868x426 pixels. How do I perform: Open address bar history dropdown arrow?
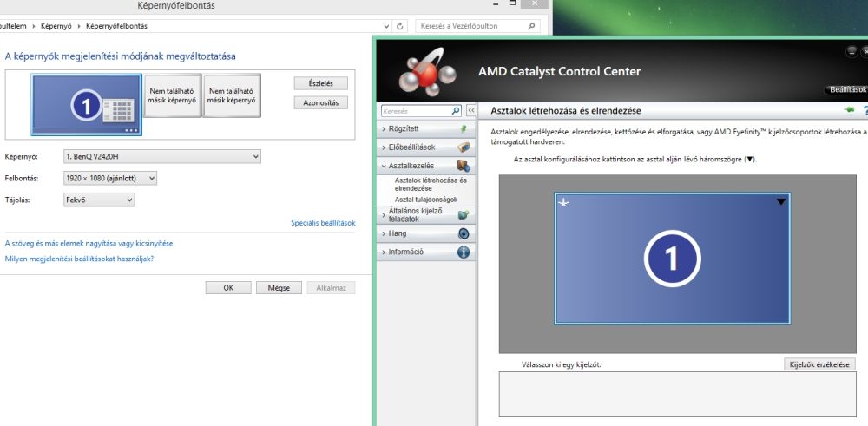click(x=386, y=26)
